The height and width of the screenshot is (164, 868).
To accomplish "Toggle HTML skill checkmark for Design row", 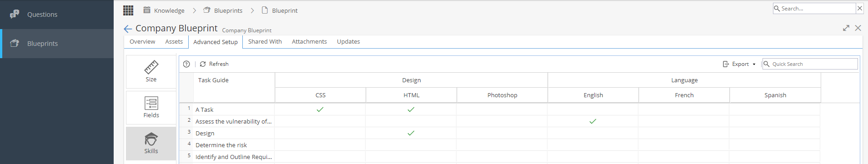I will (x=411, y=133).
